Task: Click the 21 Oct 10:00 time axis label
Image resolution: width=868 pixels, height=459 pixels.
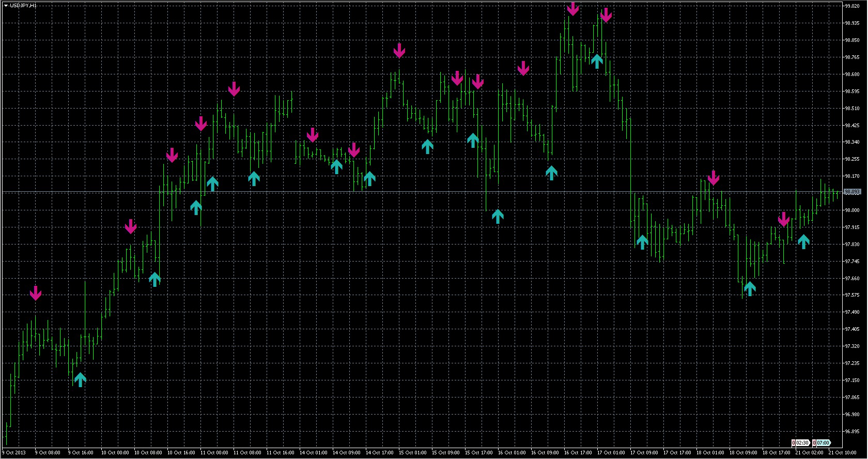Action: click(843, 453)
